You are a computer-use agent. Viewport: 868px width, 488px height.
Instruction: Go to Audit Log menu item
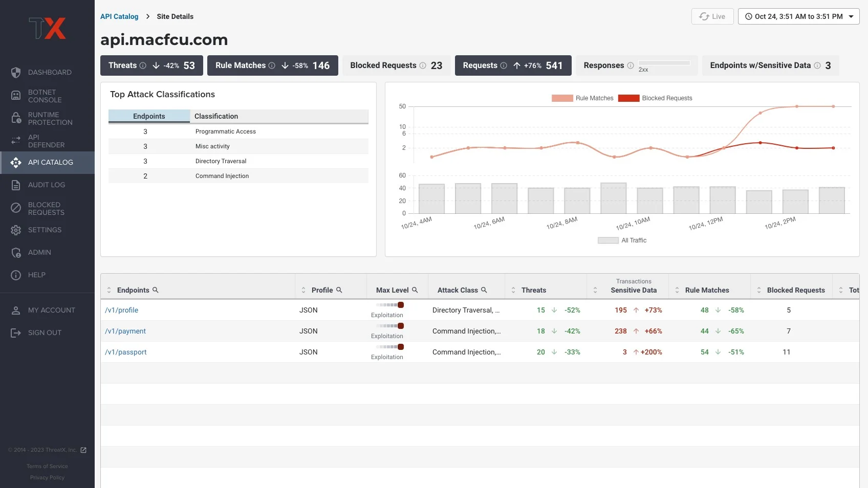point(47,185)
